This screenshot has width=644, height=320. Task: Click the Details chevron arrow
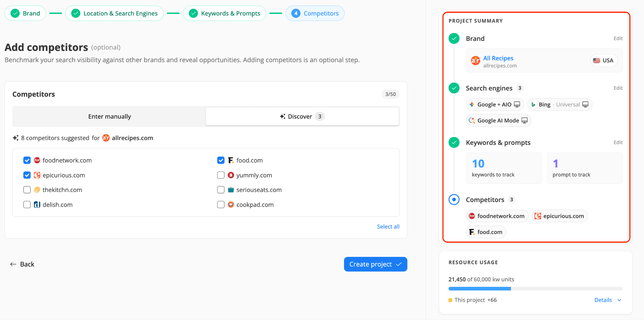619,300
